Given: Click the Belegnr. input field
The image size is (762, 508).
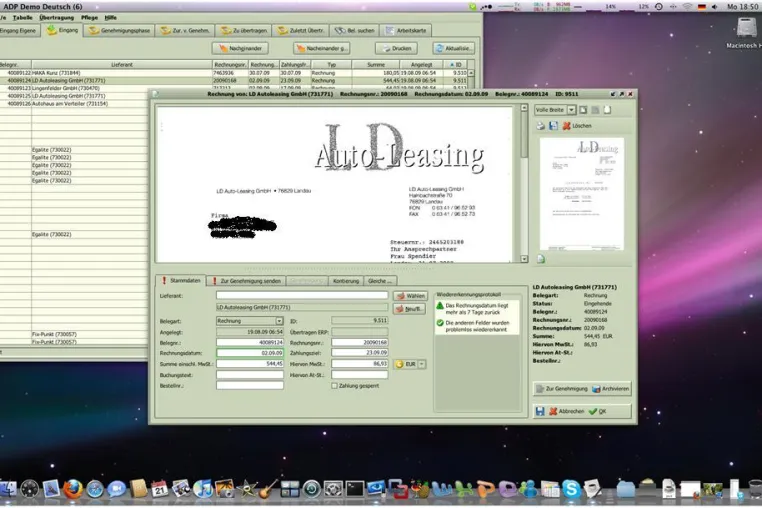Looking at the screenshot, I should tap(250, 343).
